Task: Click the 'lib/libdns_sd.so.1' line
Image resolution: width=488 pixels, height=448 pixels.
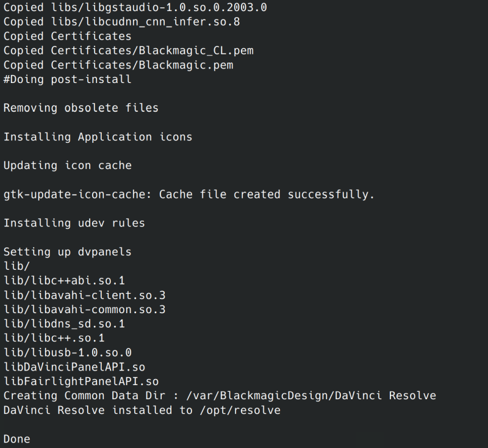Action: click(64, 323)
